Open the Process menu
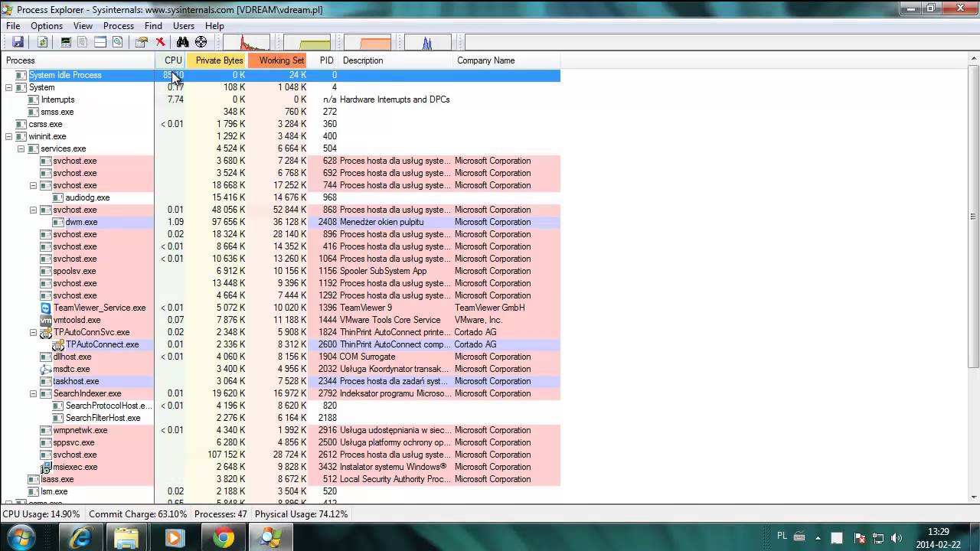Viewport: 980px width, 551px height. [x=119, y=26]
